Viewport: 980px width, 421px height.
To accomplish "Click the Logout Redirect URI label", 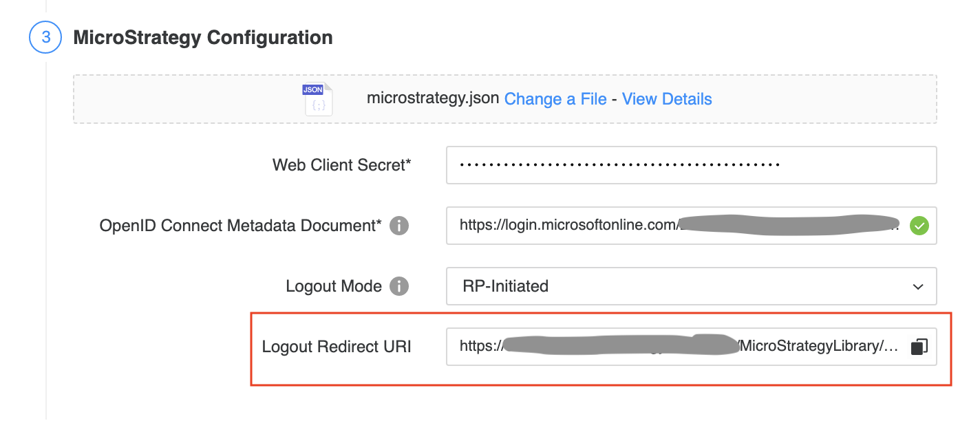I will coord(337,347).
